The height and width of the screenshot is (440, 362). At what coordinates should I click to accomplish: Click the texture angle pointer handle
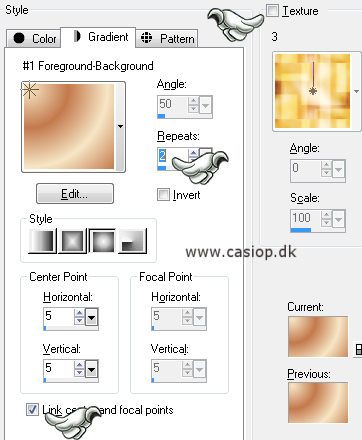coord(313,91)
